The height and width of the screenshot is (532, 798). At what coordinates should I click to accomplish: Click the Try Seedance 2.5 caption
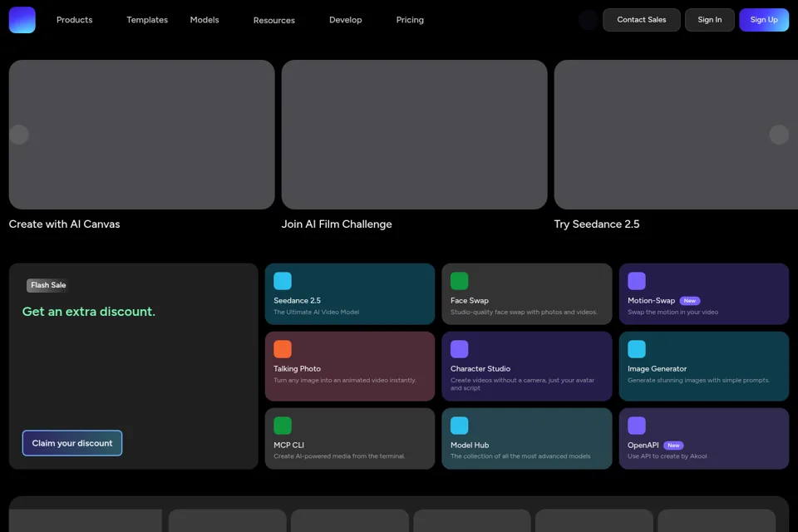point(597,224)
